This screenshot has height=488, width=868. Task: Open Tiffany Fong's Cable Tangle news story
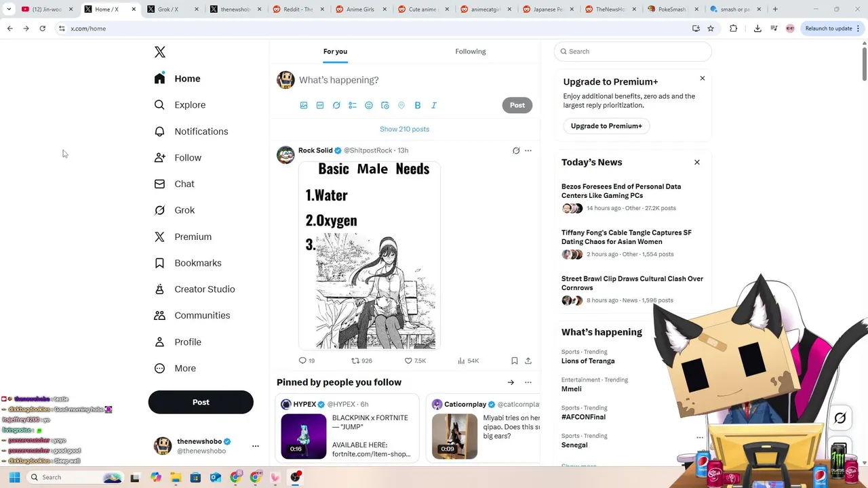coord(627,237)
